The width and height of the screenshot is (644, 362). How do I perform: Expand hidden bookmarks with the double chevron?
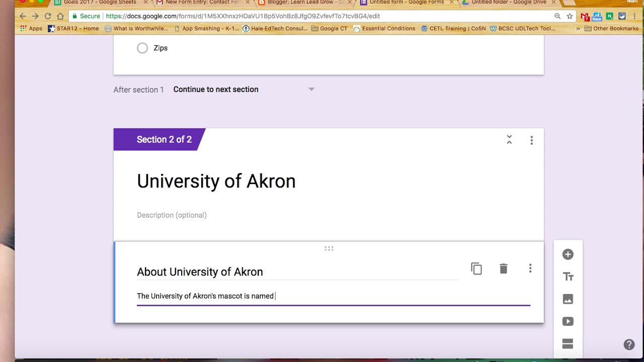click(578, 29)
